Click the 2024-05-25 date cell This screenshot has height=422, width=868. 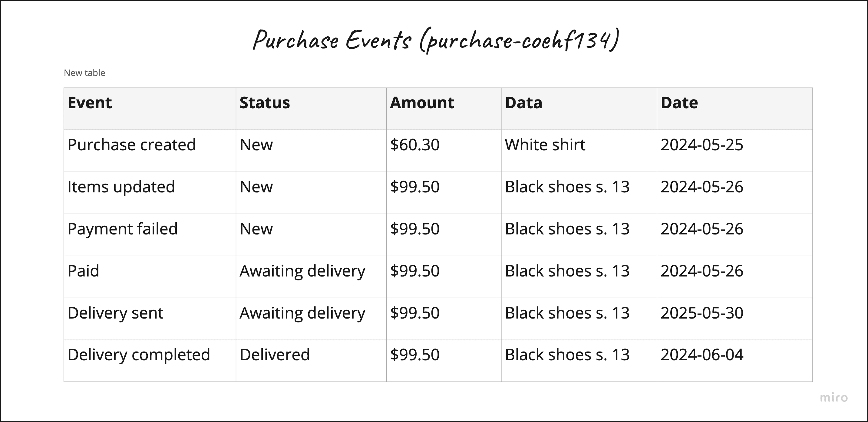[734, 151]
